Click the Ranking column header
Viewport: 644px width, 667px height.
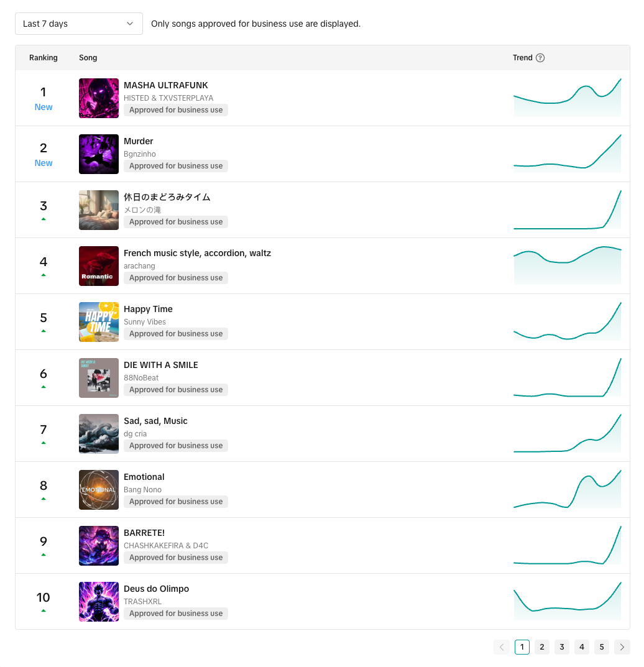point(44,58)
